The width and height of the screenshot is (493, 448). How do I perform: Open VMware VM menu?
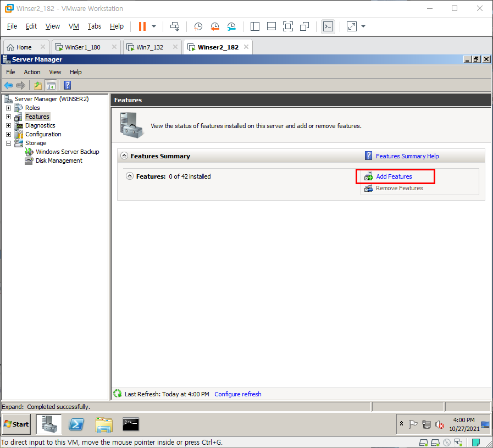coord(74,26)
